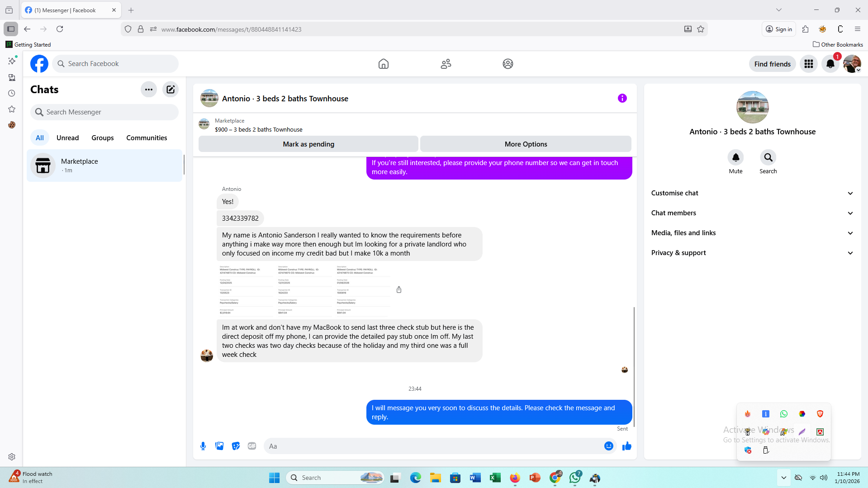Open Excel from taskbar

click(495, 478)
